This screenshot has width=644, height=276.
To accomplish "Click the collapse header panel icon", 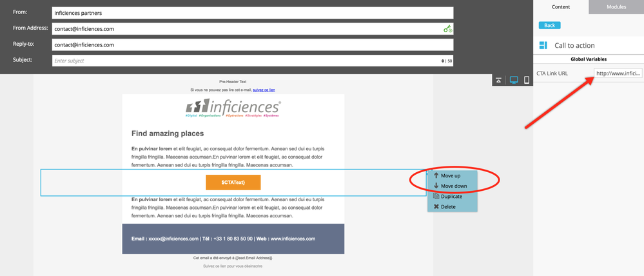I will tap(498, 80).
